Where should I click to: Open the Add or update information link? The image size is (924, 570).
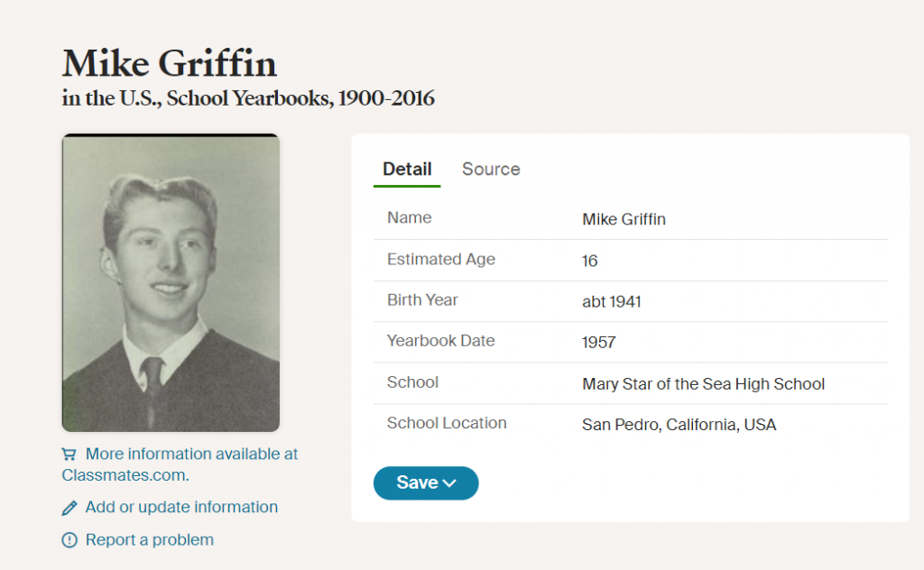181,507
